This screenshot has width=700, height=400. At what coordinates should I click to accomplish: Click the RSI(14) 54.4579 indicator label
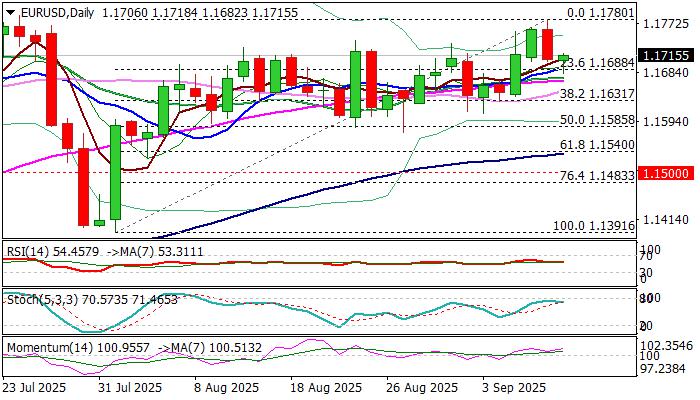tap(53, 252)
